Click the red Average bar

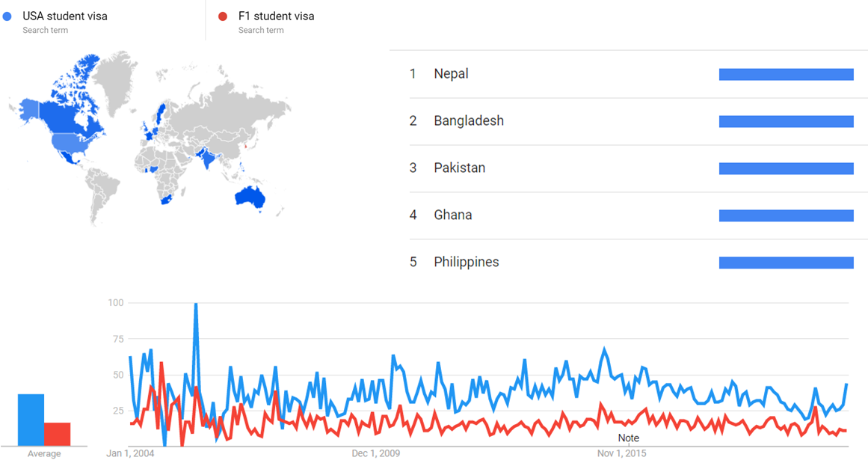click(x=57, y=434)
